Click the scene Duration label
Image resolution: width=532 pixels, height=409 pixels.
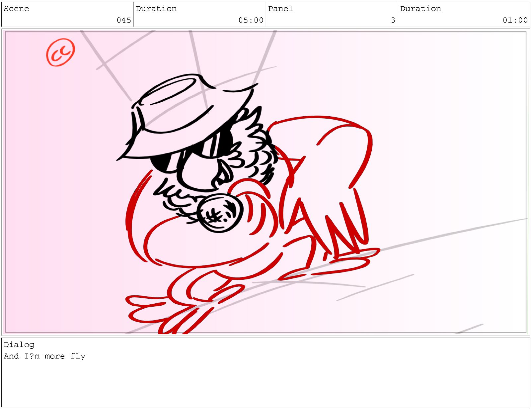pos(156,9)
